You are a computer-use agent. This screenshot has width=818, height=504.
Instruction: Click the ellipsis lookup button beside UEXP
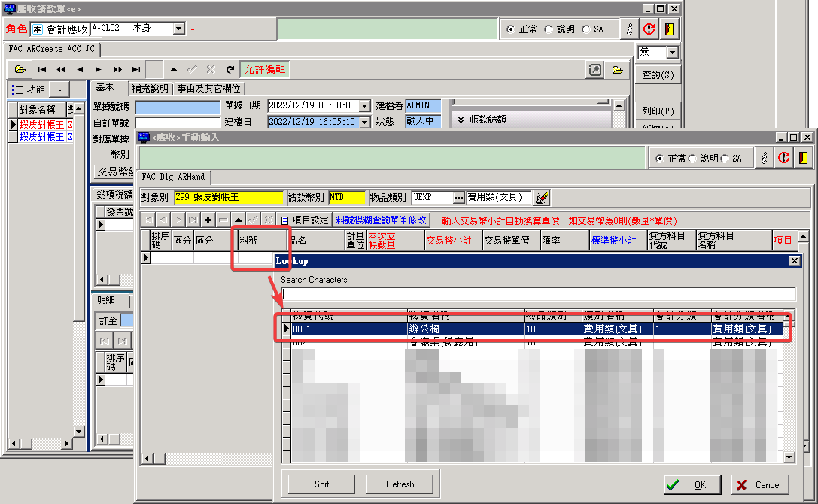click(x=458, y=198)
